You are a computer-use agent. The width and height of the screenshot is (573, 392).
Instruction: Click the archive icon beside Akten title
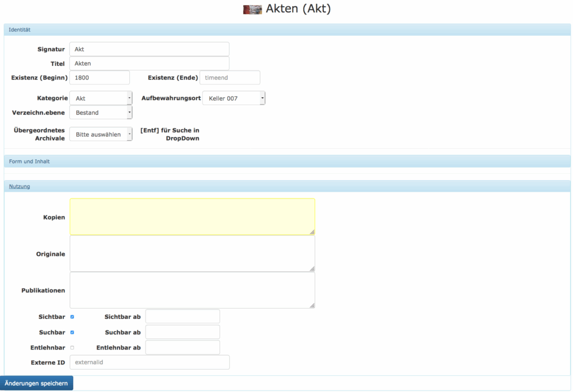(252, 10)
